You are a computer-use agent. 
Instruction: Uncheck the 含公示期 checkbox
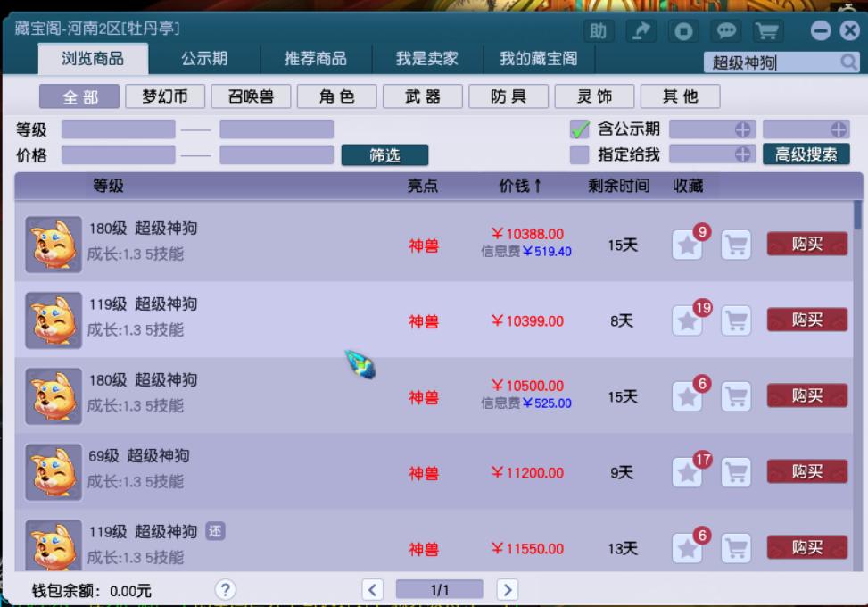click(x=578, y=129)
